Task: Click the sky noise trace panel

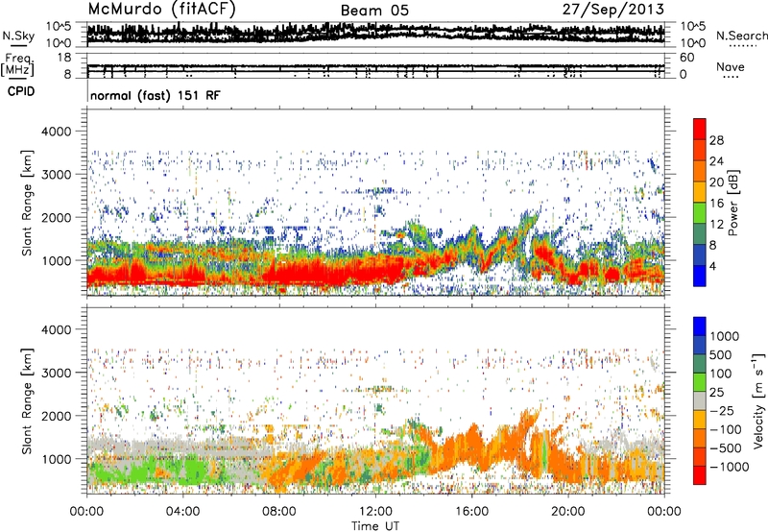Action: click(375, 35)
